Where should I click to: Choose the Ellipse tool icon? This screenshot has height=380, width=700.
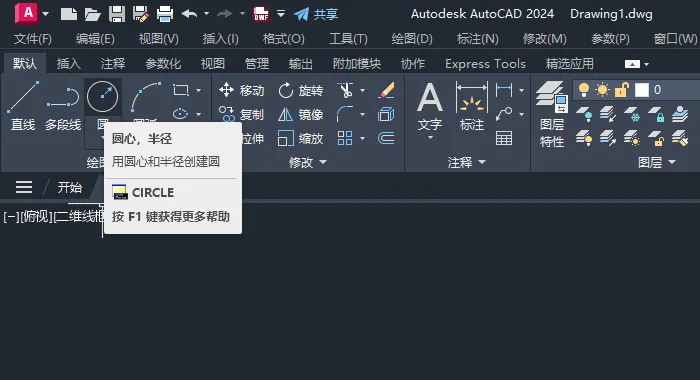(x=180, y=114)
